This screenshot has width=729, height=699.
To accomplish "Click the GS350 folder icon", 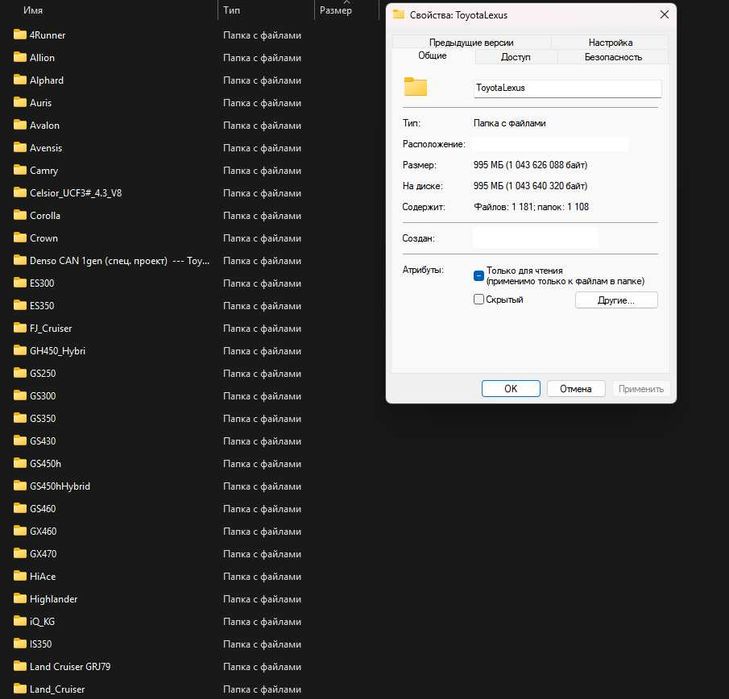I will [20, 418].
